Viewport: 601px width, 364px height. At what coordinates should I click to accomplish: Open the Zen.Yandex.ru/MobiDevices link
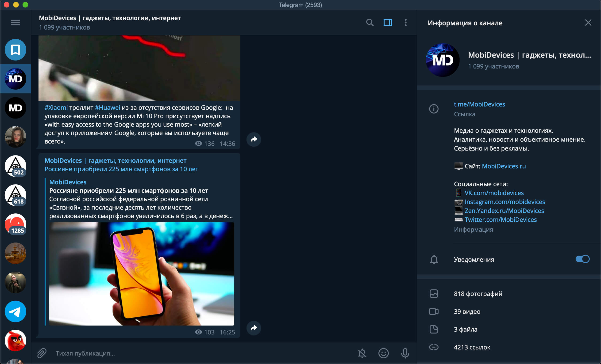(504, 211)
